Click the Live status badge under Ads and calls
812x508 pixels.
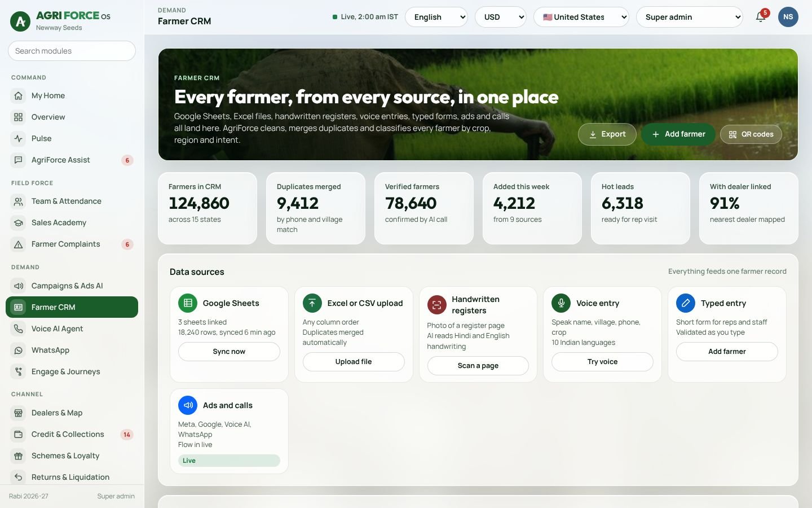[229, 461]
